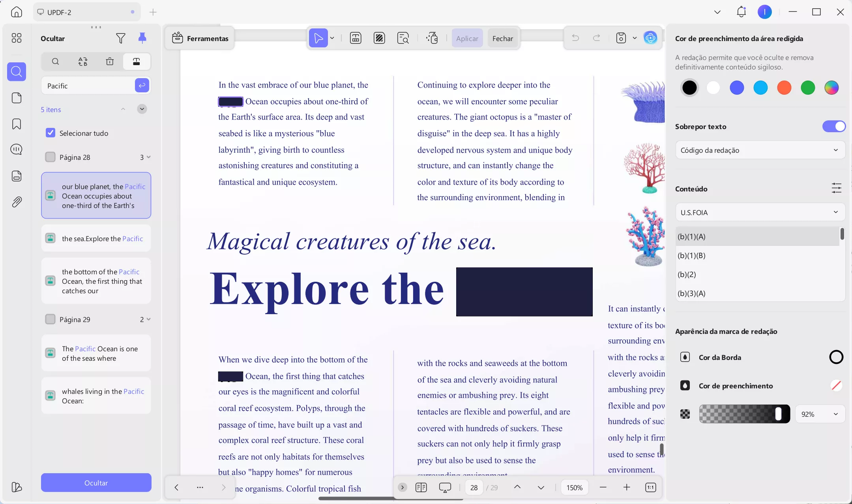Click the UPDF AI assistant icon
Viewport: 852px width, 504px height.
650,38
